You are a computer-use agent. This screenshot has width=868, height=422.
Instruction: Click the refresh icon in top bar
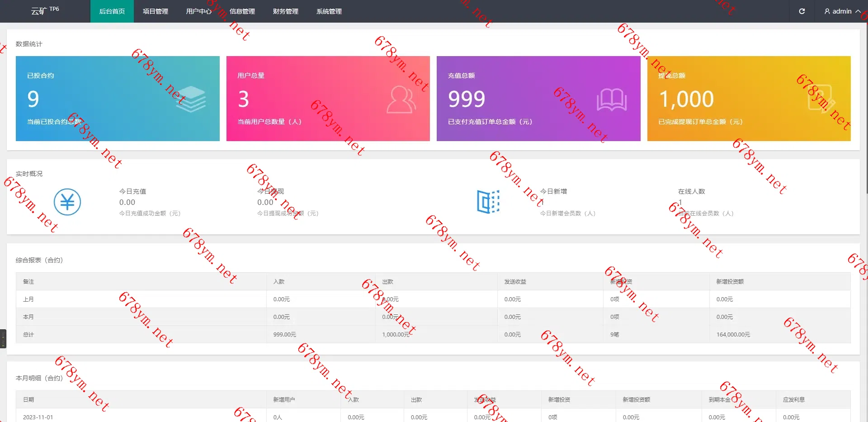(x=802, y=11)
